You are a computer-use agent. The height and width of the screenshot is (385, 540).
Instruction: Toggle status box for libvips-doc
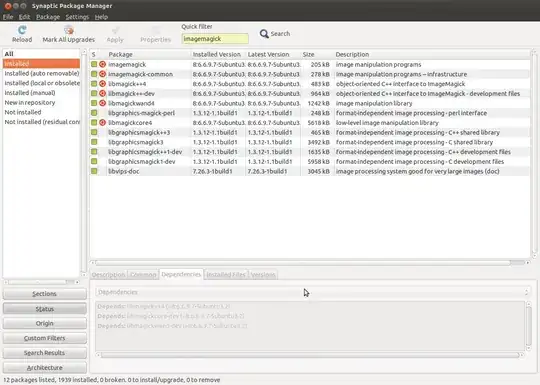click(94, 171)
